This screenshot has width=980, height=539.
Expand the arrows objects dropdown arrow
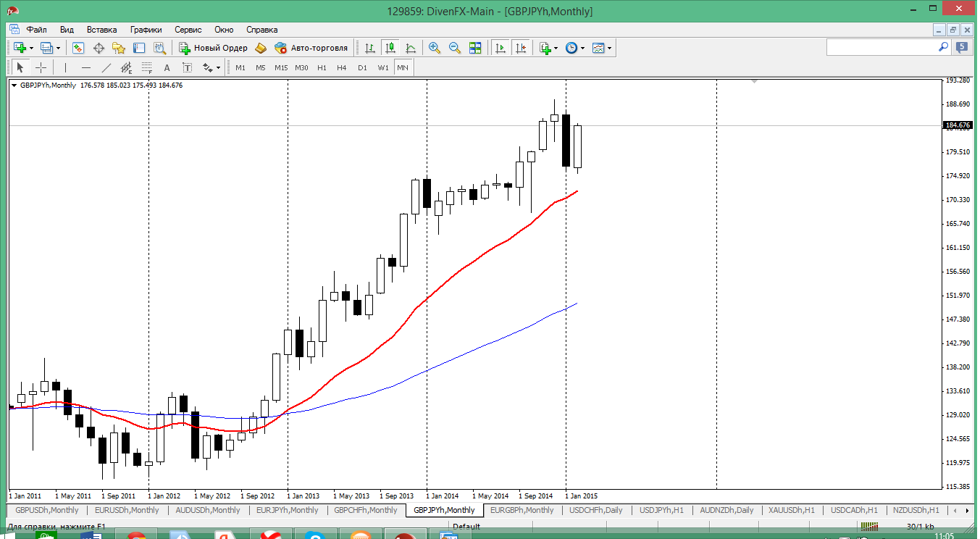pos(218,67)
